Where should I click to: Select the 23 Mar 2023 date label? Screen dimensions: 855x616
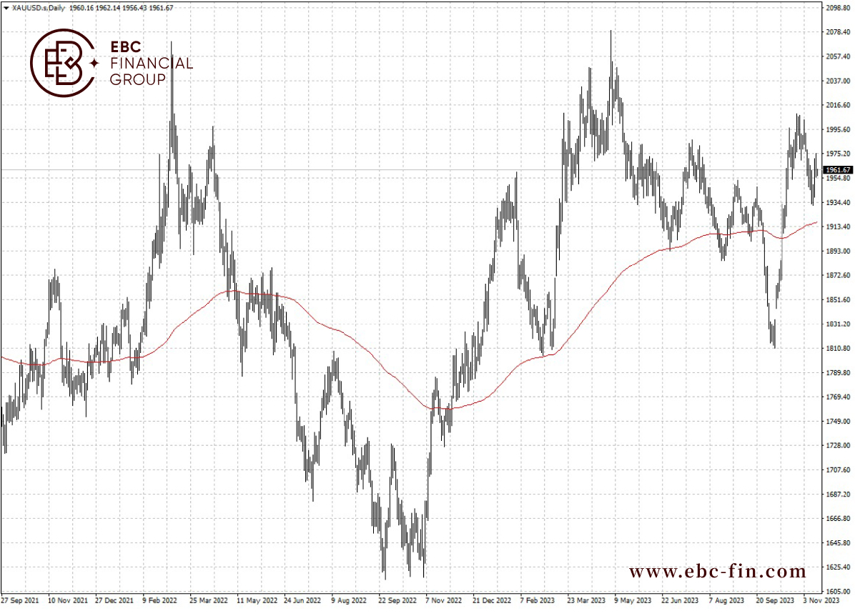[586, 601]
